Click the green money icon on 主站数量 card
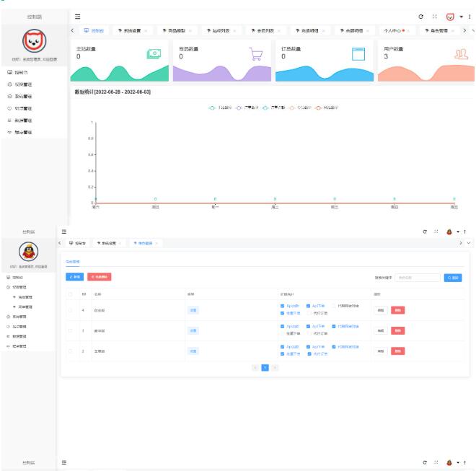Viewport: 476px width, 471px height. click(x=154, y=54)
